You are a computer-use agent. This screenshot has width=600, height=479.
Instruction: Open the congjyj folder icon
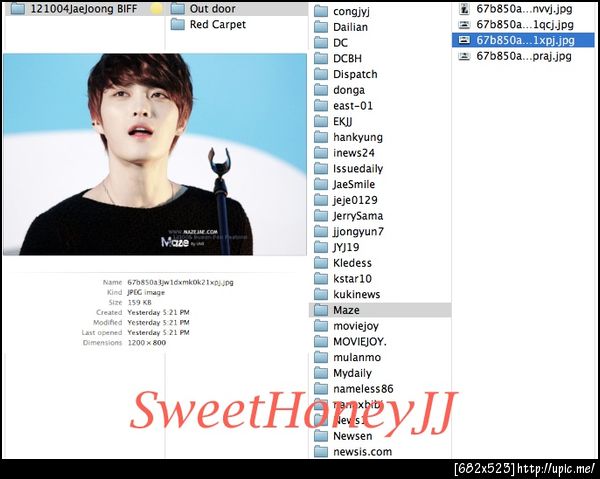[x=321, y=11]
